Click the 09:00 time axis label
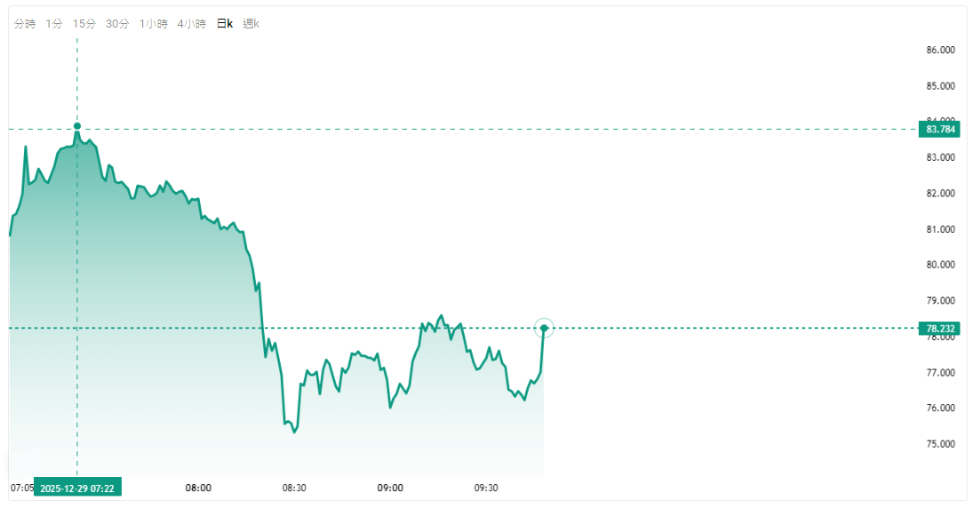Viewport: 980px width, 509px height. (390, 488)
